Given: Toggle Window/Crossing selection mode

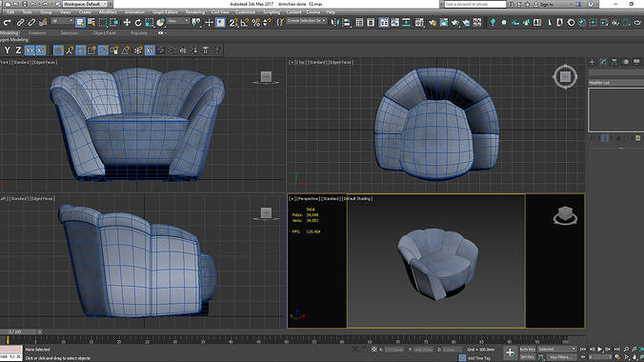Looking at the screenshot, I should point(113,23).
